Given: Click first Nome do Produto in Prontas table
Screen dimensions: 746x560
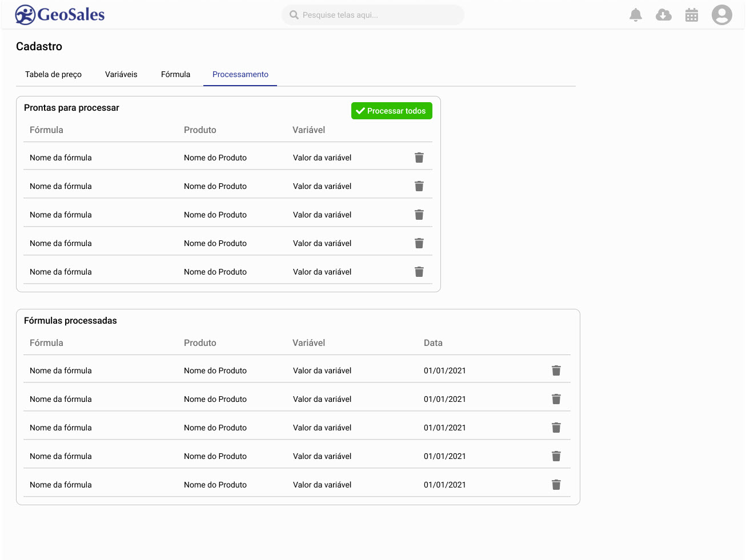Looking at the screenshot, I should [x=215, y=158].
